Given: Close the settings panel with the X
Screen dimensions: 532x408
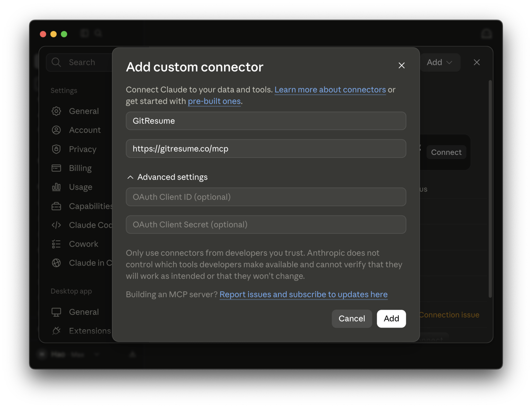Looking at the screenshot, I should [477, 62].
